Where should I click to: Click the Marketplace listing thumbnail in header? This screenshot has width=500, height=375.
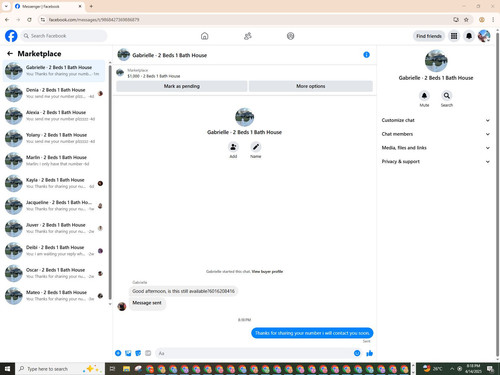[x=120, y=73]
